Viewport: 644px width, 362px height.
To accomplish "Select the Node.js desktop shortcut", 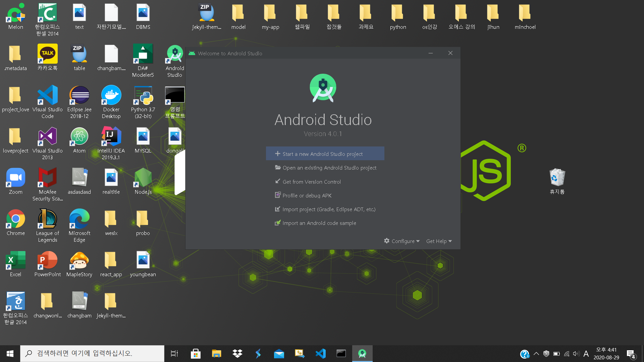I will (x=143, y=181).
